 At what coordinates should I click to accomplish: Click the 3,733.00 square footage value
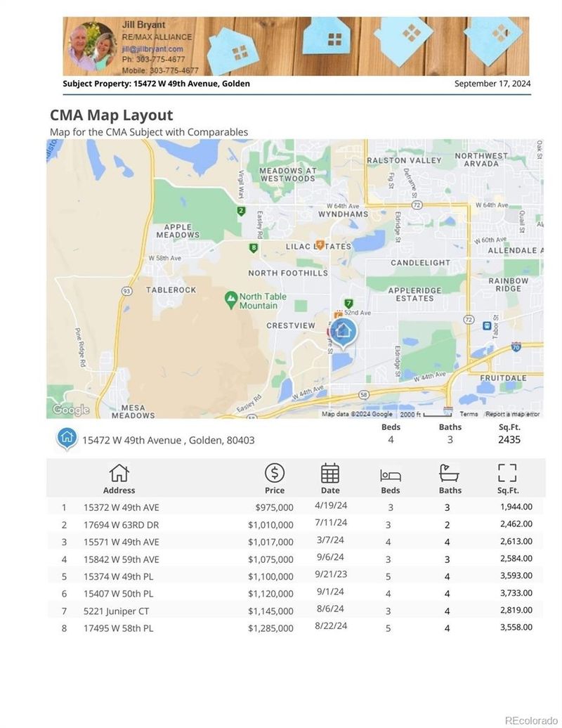pos(516,592)
